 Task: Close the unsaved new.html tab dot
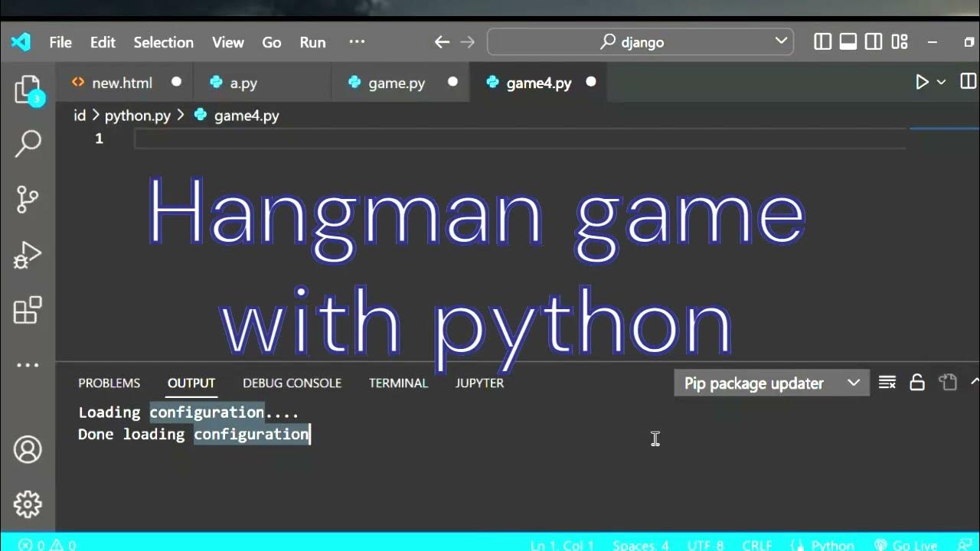pos(176,82)
